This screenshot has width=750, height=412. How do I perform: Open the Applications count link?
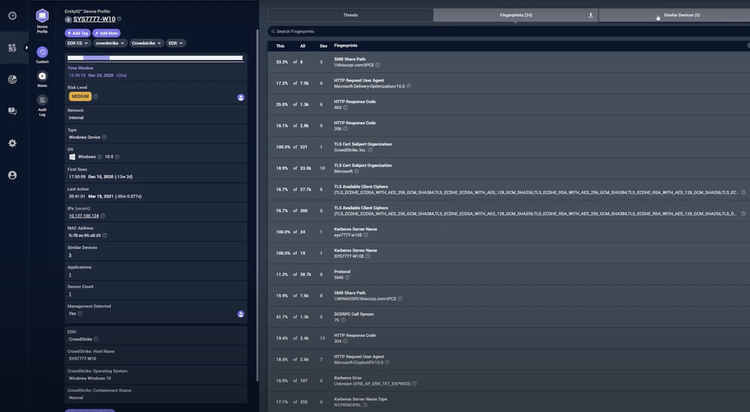click(x=70, y=275)
